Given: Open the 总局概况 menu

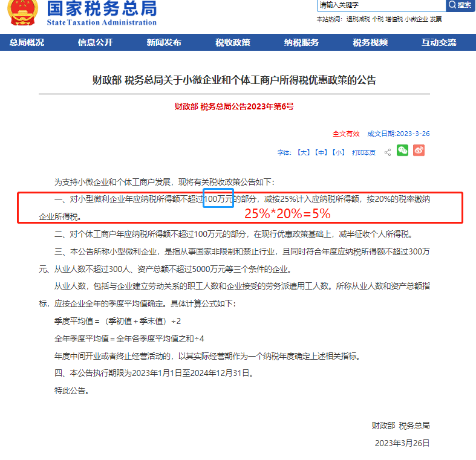Looking at the screenshot, I should point(27,42).
